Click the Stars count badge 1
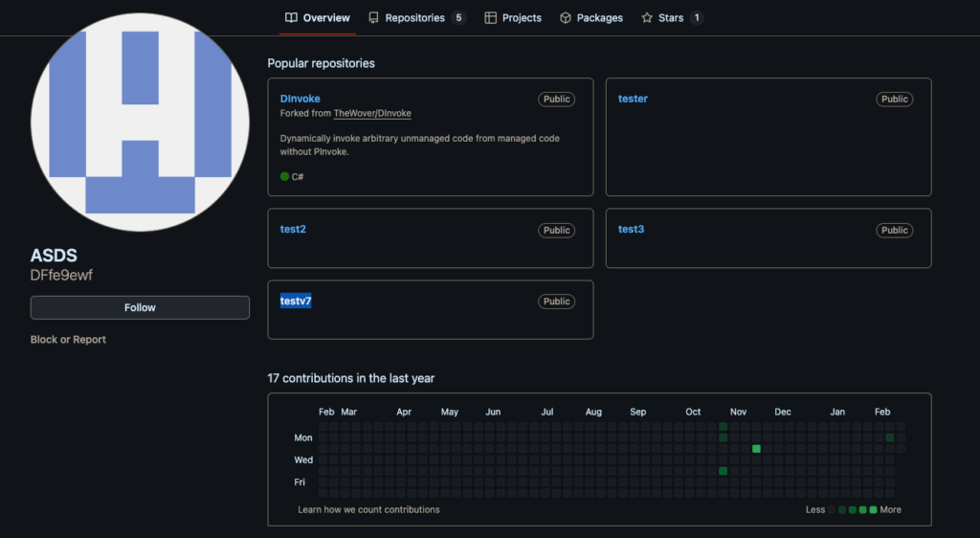The height and width of the screenshot is (538, 980). (697, 17)
